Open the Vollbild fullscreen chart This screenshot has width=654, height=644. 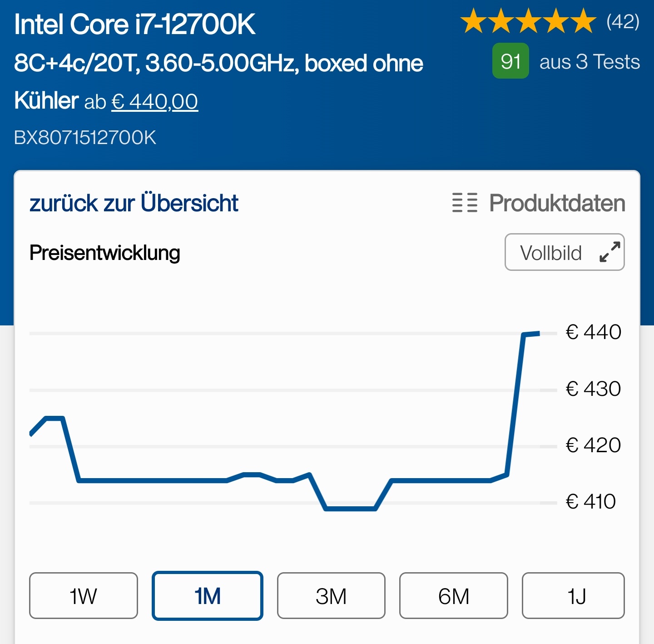point(565,252)
